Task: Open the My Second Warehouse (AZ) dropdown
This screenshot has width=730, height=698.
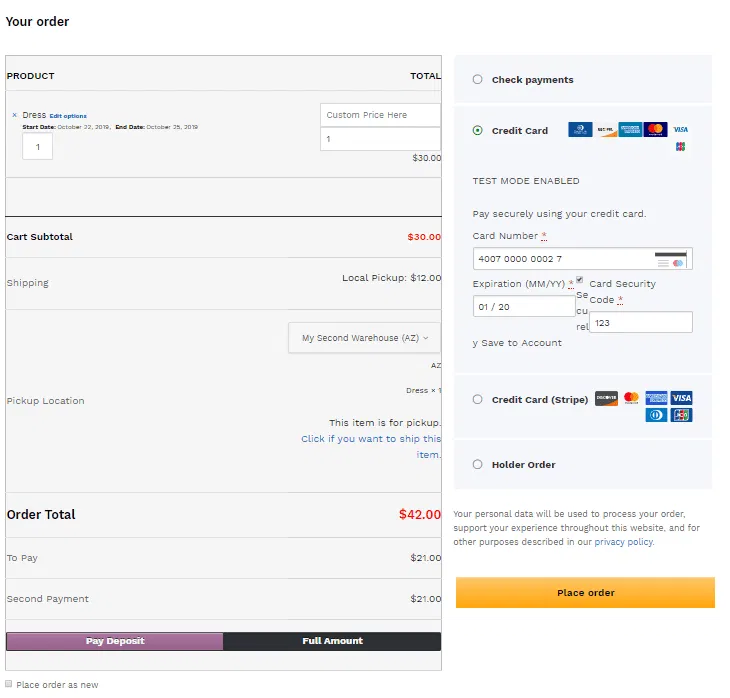Action: pyautogui.click(x=365, y=338)
